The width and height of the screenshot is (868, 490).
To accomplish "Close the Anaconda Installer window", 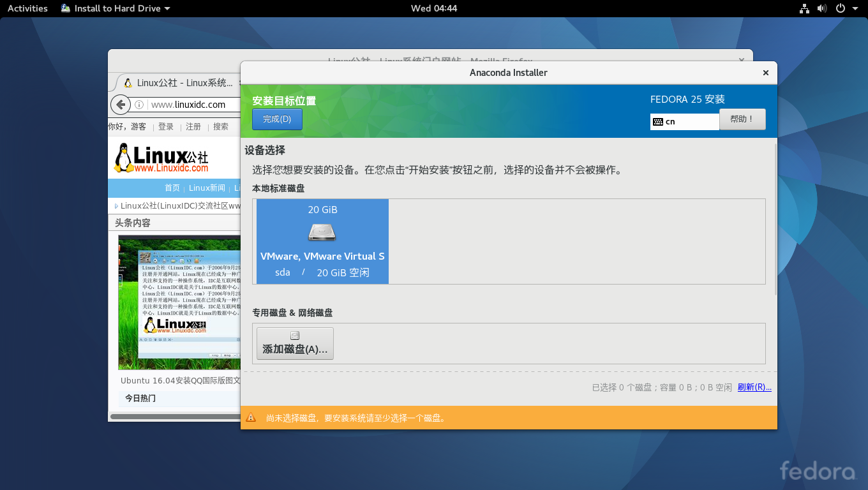I will pyautogui.click(x=765, y=73).
